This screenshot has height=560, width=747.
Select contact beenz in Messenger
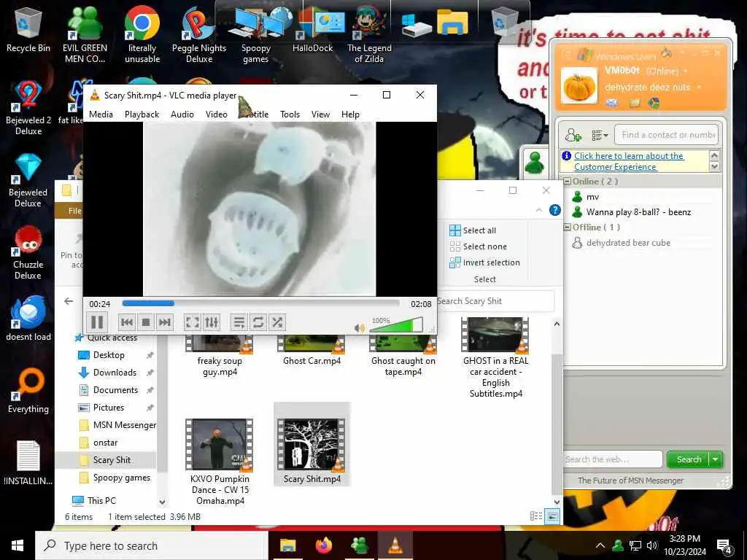[x=631, y=212]
